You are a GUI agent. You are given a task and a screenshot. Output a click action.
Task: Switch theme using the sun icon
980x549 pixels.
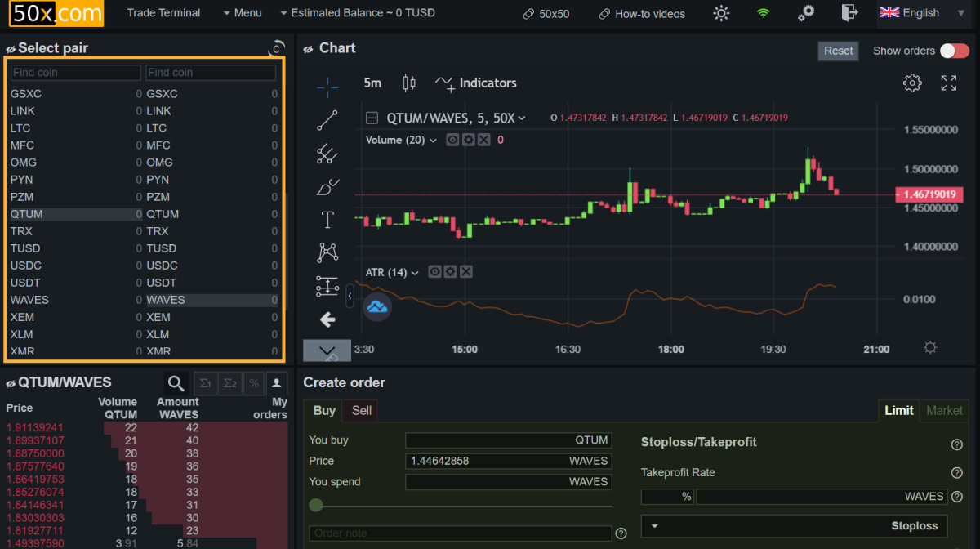pos(721,13)
